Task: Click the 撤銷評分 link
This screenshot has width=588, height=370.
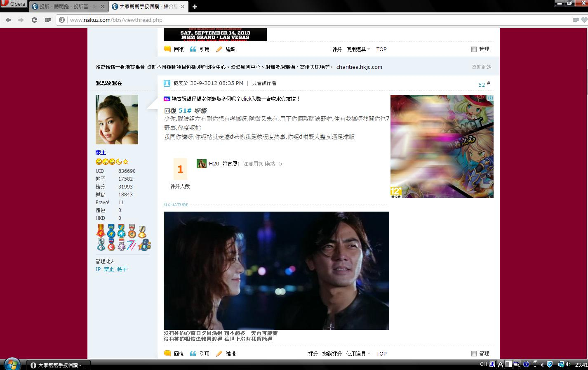Action: [x=332, y=354]
